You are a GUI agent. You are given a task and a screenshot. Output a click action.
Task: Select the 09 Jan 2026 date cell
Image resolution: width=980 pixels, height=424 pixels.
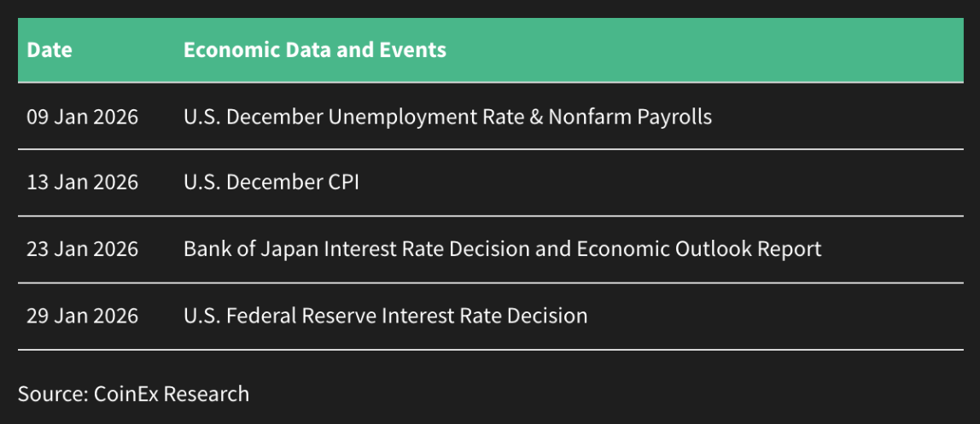coord(82,117)
